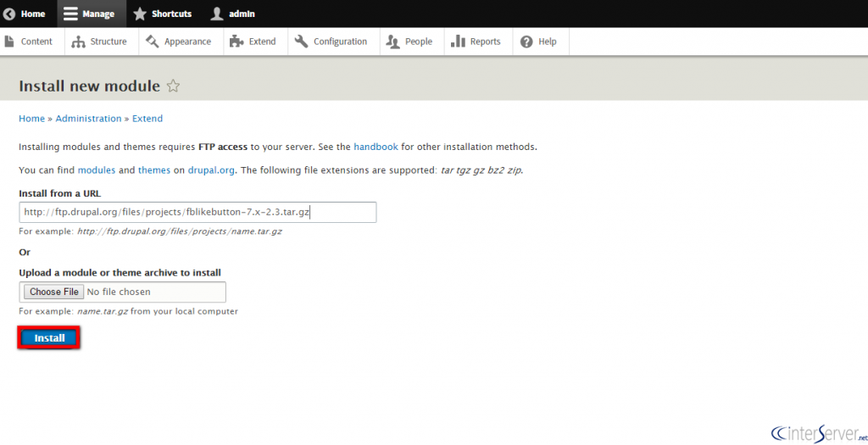Image resolution: width=868 pixels, height=445 pixels.
Task: Open the modules link
Action: (x=97, y=170)
